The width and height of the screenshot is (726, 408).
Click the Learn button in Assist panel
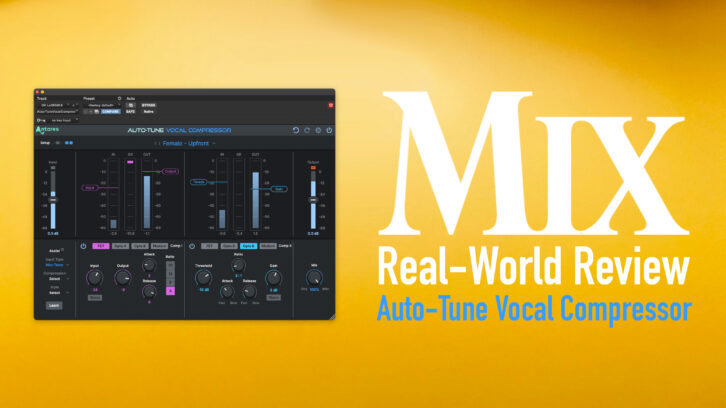54,306
